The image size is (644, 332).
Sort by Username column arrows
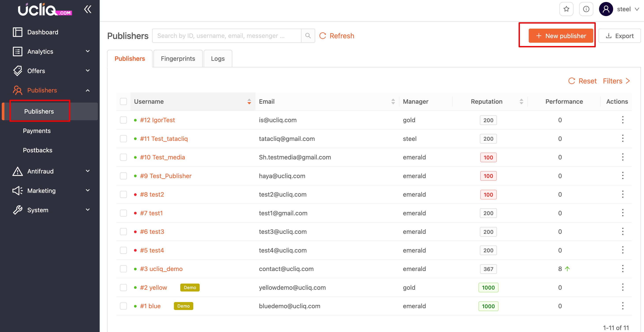coord(249,101)
